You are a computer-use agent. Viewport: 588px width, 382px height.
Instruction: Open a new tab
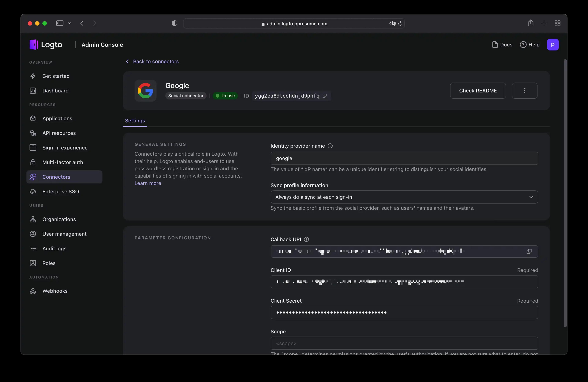(x=544, y=23)
